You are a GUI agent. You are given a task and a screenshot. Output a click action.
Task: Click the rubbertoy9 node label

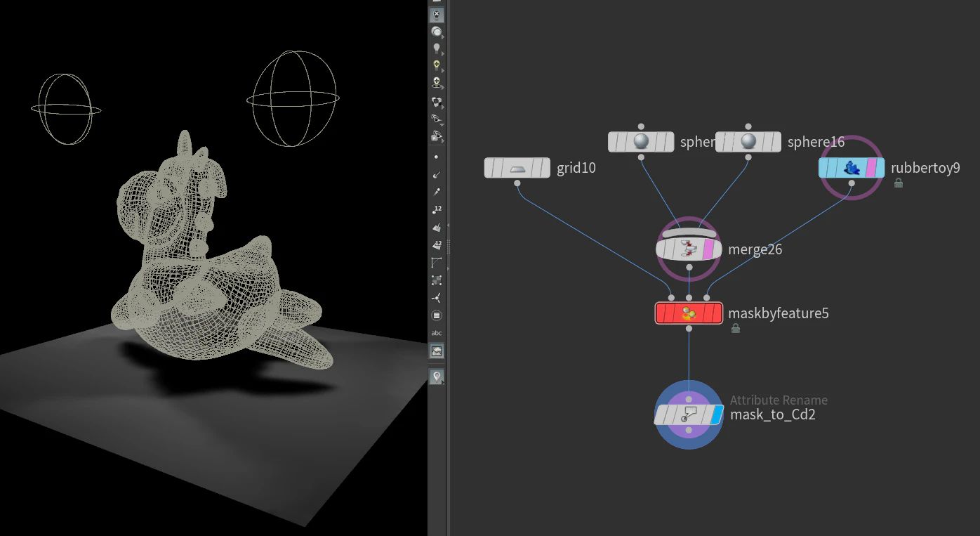point(925,168)
